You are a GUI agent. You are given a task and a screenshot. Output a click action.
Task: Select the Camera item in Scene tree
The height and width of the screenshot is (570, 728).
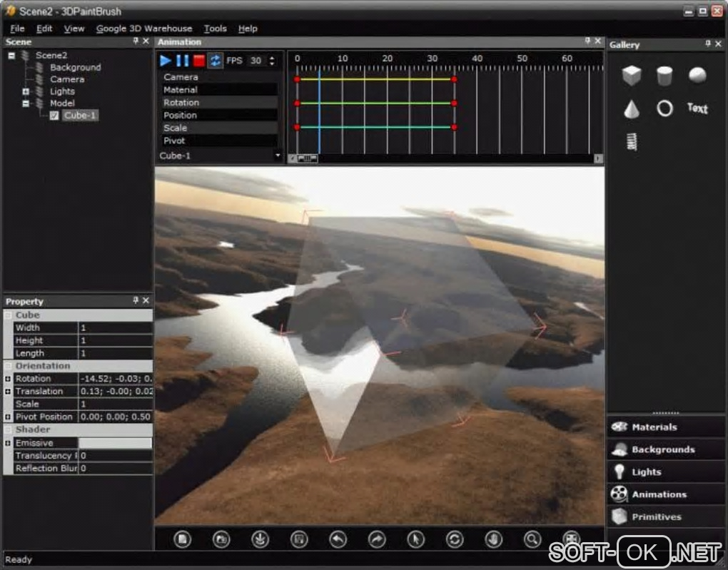pos(67,79)
